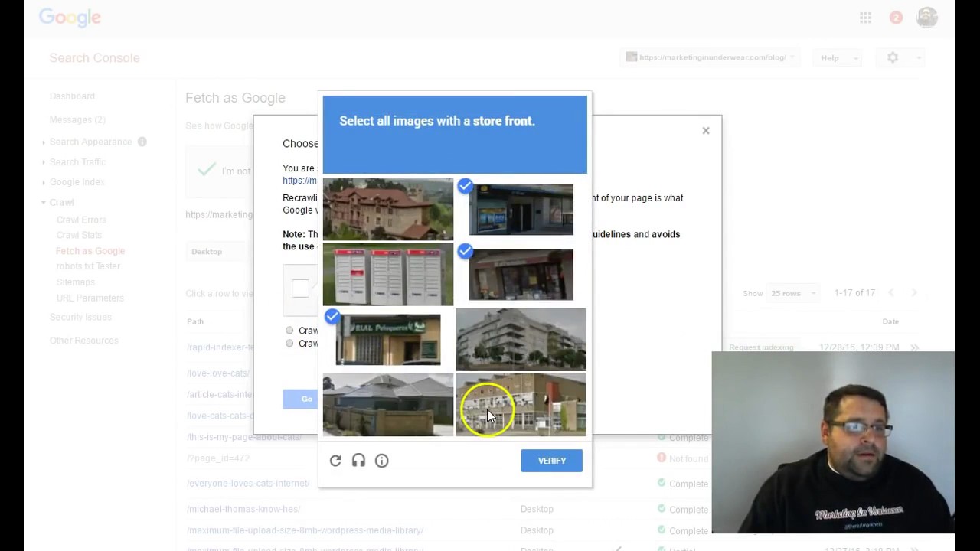Go to Search Console home
980x551 pixels.
point(94,58)
